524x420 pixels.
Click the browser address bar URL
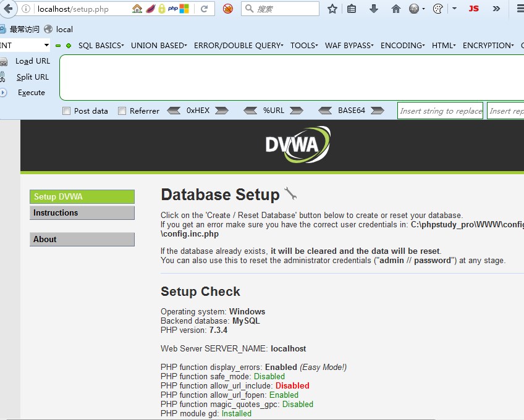coord(73,9)
